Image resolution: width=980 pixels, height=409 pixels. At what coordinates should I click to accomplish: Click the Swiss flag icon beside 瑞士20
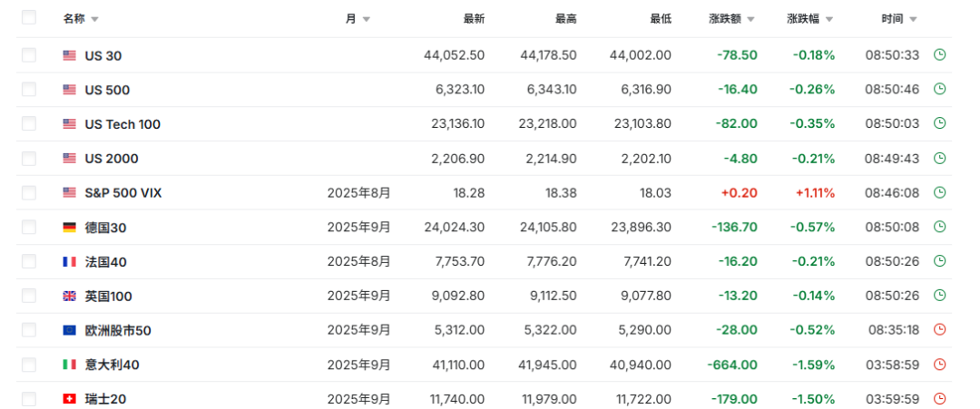tap(70, 399)
